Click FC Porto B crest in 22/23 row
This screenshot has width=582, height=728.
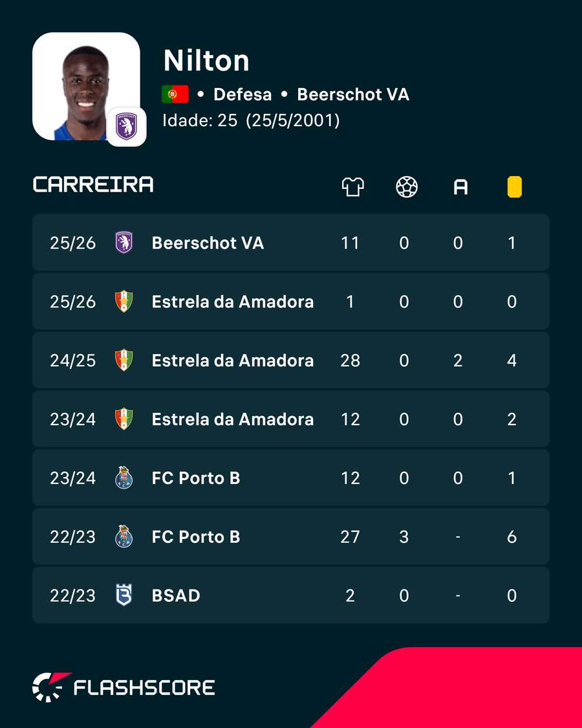click(124, 536)
